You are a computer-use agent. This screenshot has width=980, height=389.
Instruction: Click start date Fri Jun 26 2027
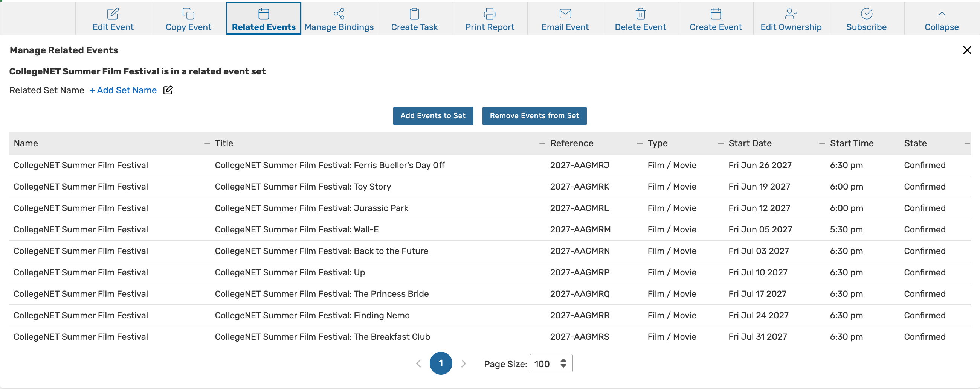760,165
